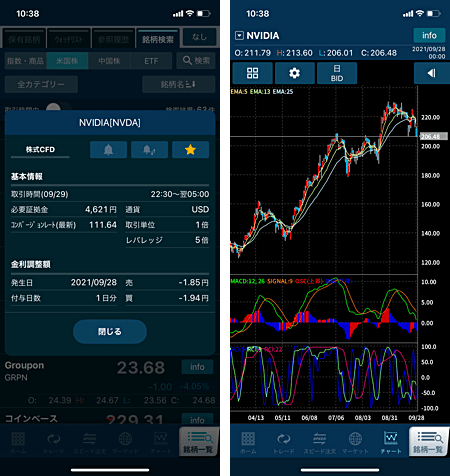Close the NVIDIA info popup with 閉じる

(110, 332)
